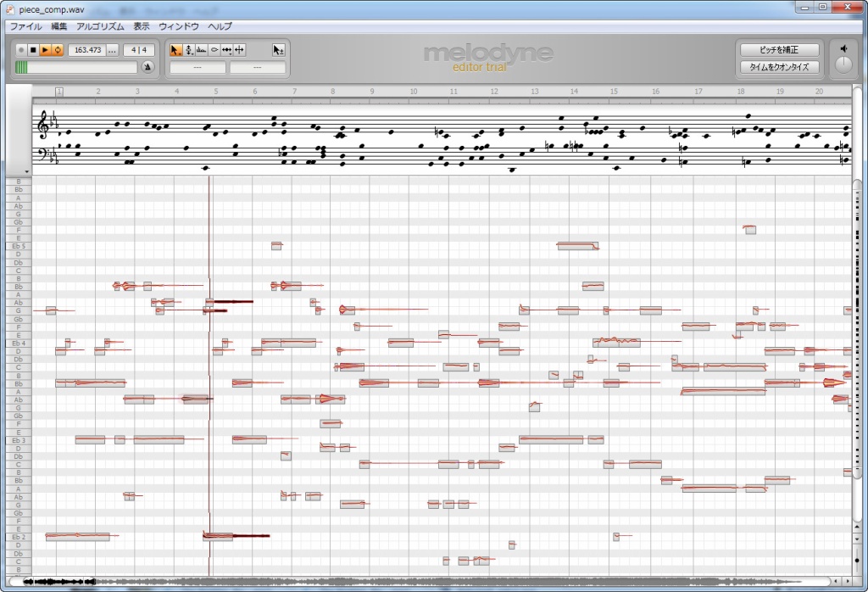The height and width of the screenshot is (592, 868).
Task: Toggle the orange Play button
Action: coord(46,50)
